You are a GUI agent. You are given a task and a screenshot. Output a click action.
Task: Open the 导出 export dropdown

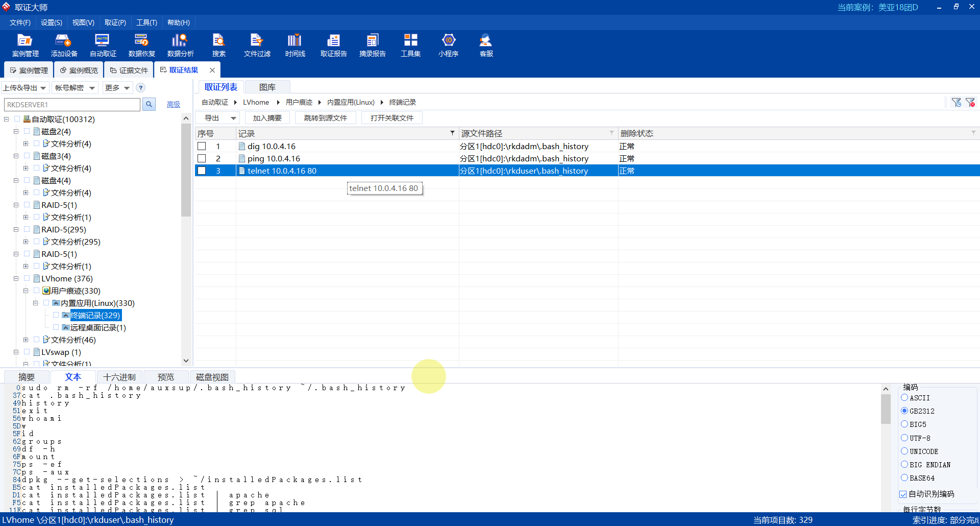217,118
